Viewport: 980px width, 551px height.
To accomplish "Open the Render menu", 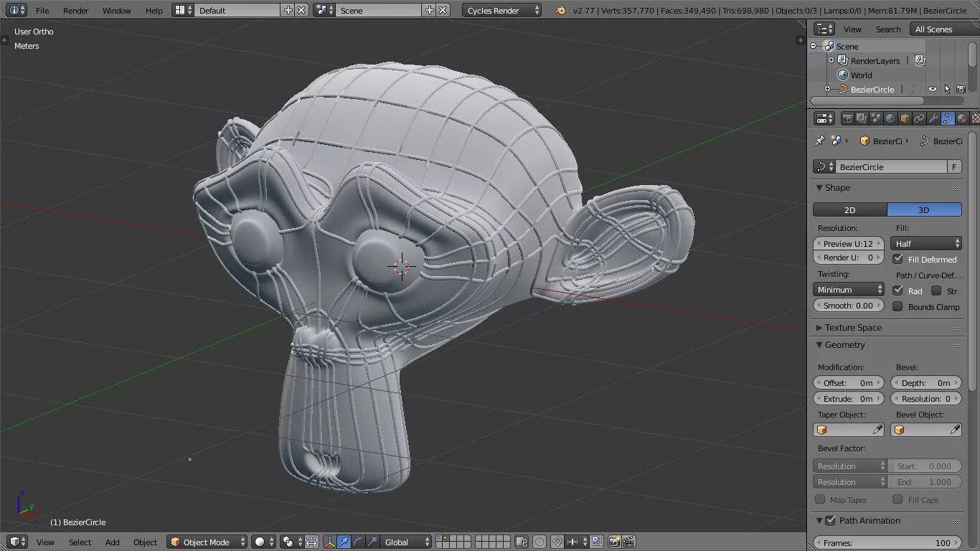I will pos(76,10).
